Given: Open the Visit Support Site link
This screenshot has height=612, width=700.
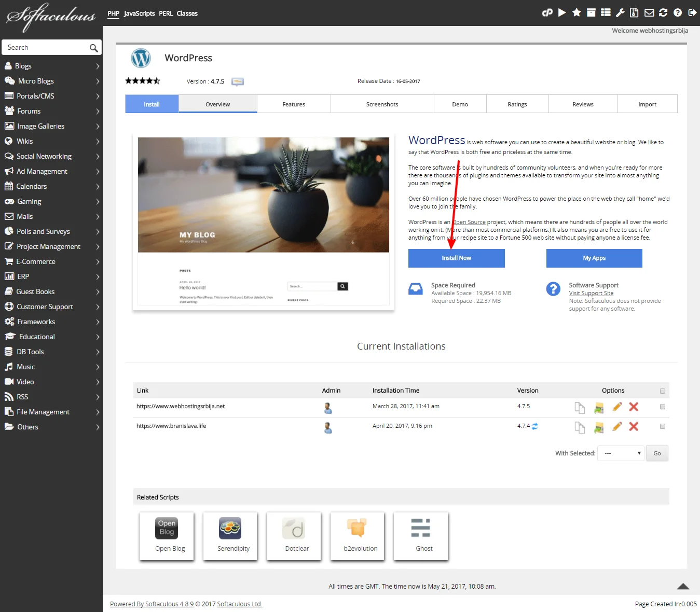Looking at the screenshot, I should pyautogui.click(x=591, y=293).
